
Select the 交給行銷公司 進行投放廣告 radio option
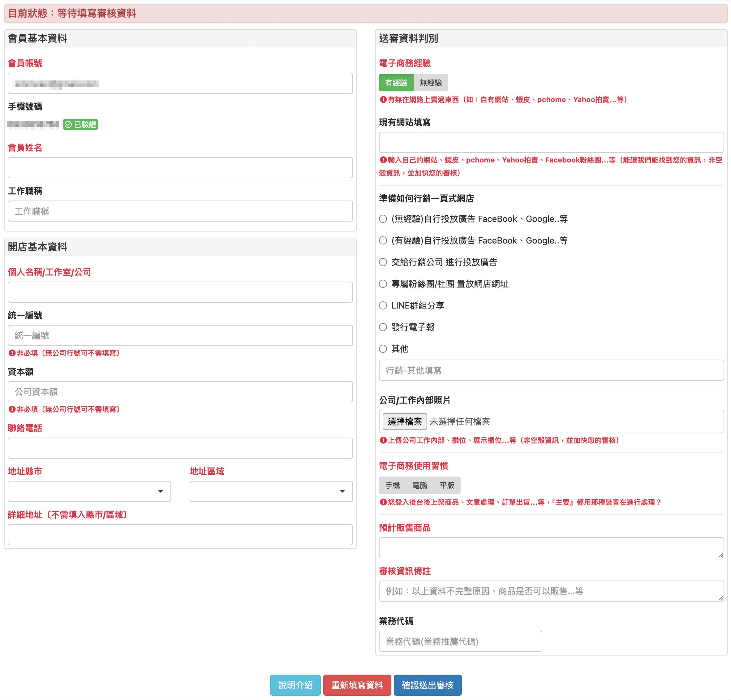coord(383,262)
